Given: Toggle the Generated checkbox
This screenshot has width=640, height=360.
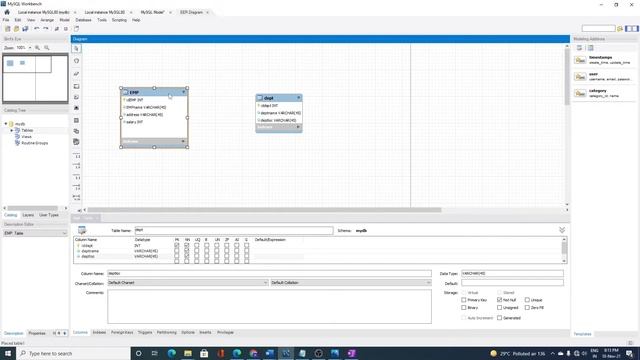Looking at the screenshot, I should pyautogui.click(x=499, y=318).
